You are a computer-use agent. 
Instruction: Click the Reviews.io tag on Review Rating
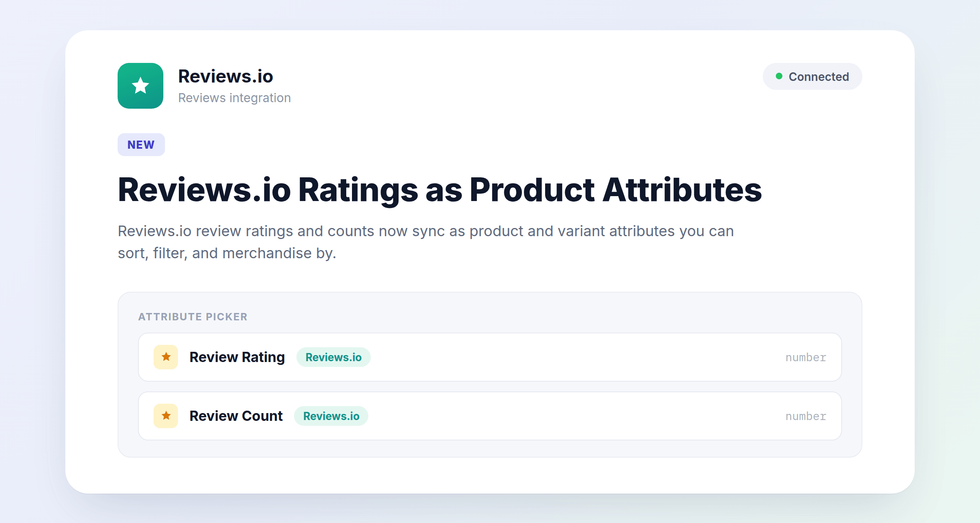pyautogui.click(x=334, y=357)
